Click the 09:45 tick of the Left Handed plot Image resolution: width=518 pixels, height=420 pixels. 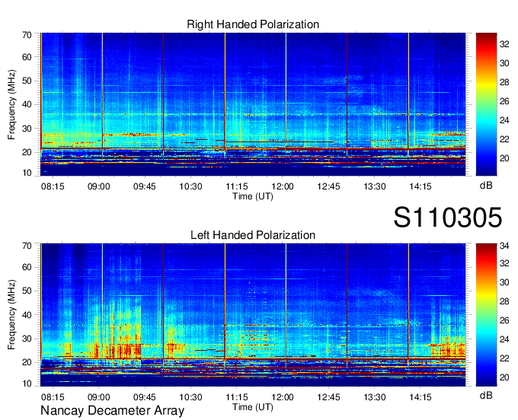145,397
